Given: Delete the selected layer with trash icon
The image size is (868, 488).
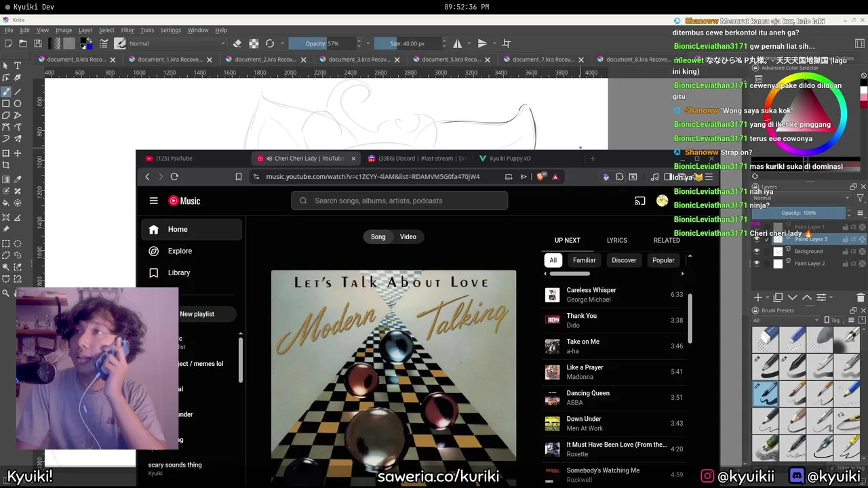Looking at the screenshot, I should 861,298.
